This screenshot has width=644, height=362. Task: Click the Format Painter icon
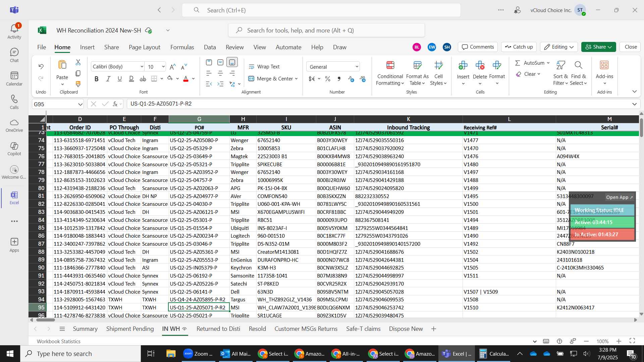point(78,84)
